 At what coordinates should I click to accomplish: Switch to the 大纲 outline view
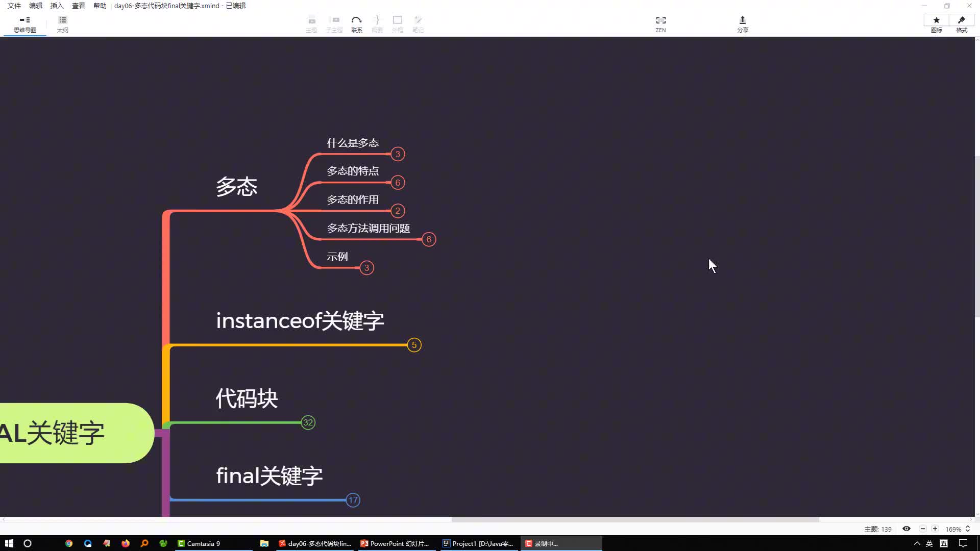point(63,24)
